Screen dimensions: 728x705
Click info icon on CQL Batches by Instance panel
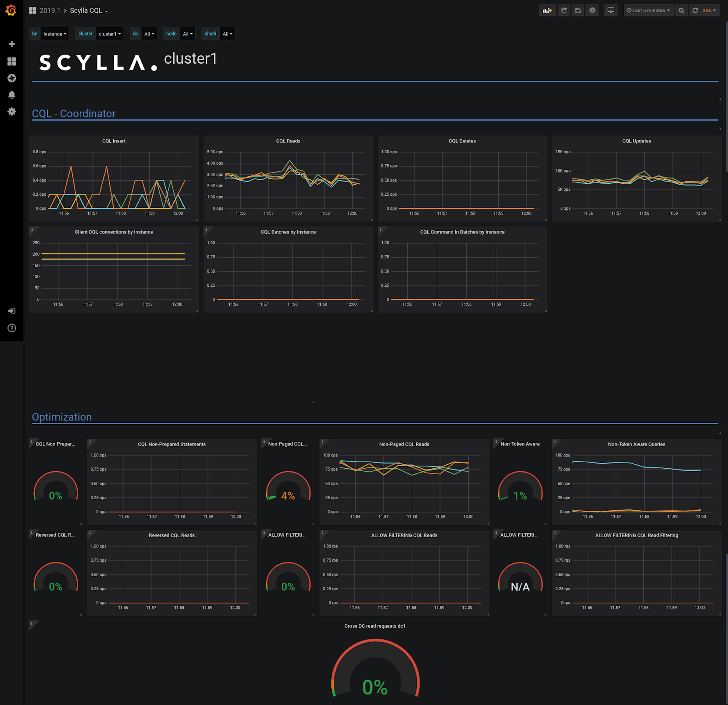pos(206,230)
